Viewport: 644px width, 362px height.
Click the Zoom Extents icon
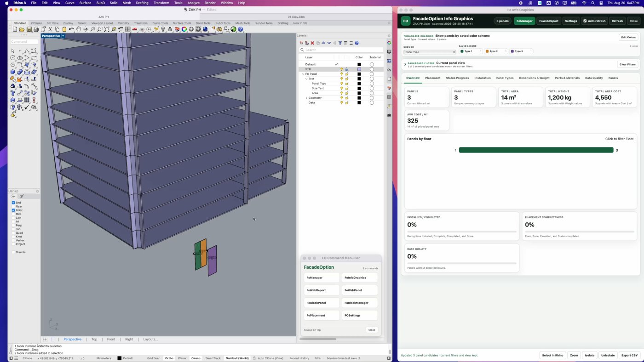[107, 29]
